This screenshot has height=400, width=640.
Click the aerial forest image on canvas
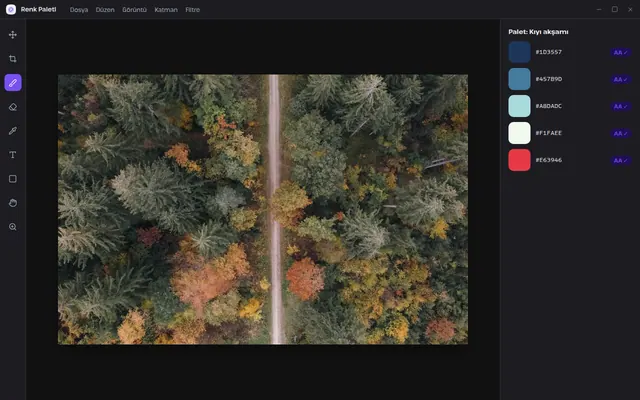coord(263,209)
